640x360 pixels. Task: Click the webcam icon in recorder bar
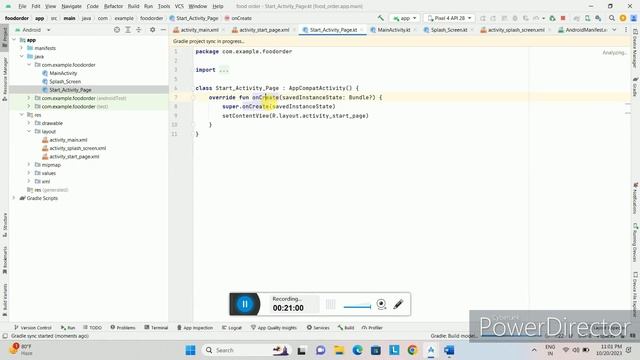pos(381,304)
